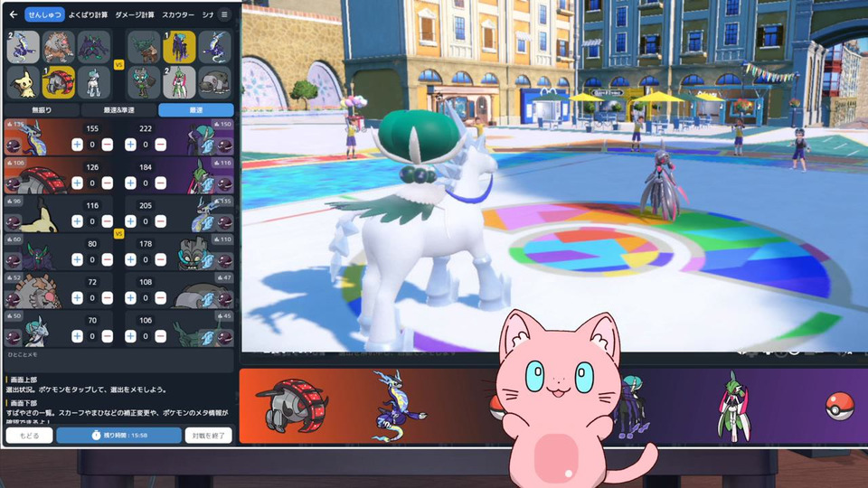The image size is (868, 488).
Task: Select the 無振り speed mode
Action: click(42, 110)
